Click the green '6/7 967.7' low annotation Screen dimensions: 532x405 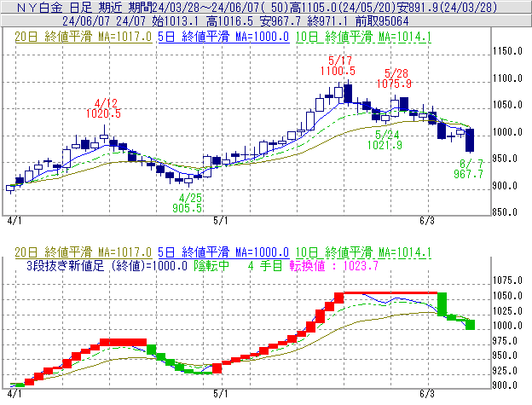pos(469,169)
